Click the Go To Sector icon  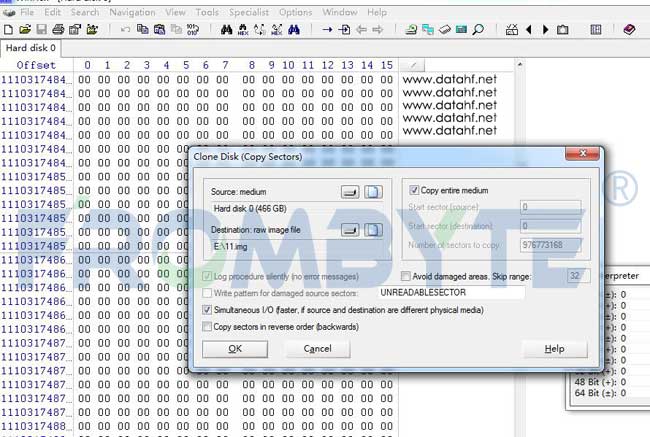point(344,29)
